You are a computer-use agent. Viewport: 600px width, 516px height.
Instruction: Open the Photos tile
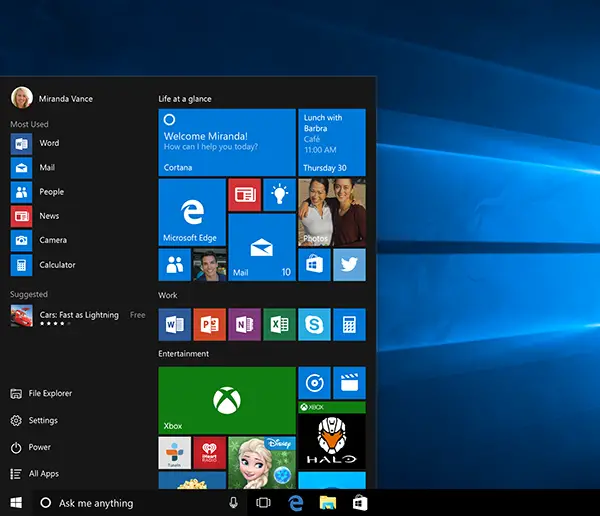coord(332,212)
